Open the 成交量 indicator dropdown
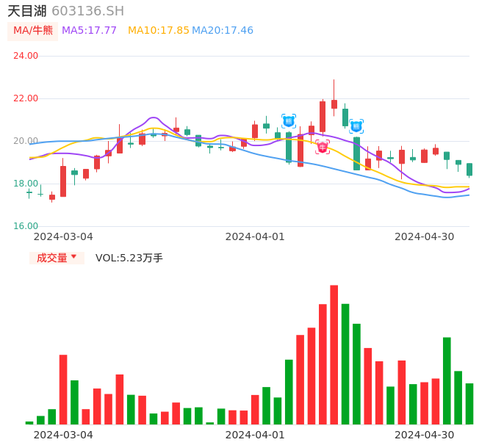This screenshot has width=504, height=445. coord(57,258)
